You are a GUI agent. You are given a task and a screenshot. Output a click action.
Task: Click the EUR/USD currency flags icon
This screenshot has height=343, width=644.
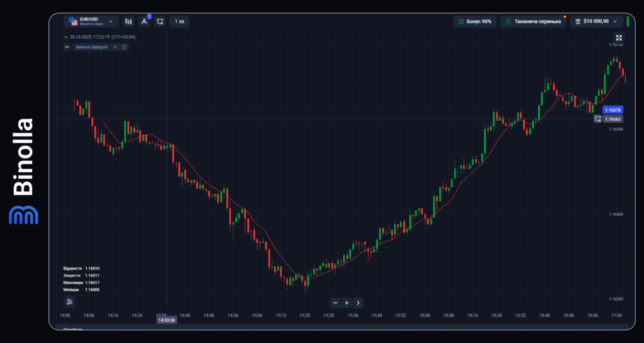pyautogui.click(x=73, y=21)
